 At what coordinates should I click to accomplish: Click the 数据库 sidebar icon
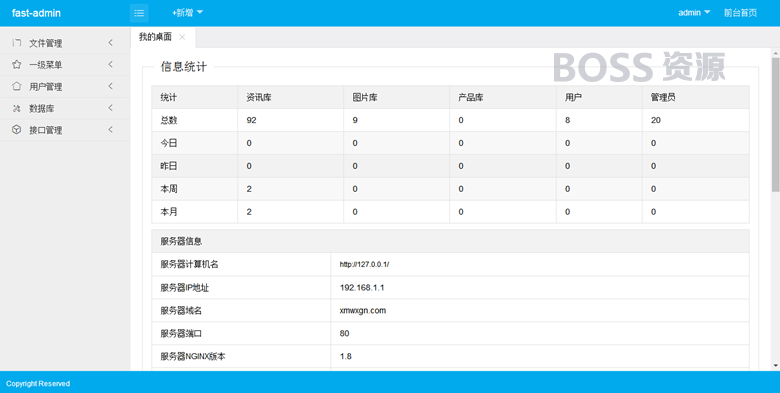click(x=16, y=108)
